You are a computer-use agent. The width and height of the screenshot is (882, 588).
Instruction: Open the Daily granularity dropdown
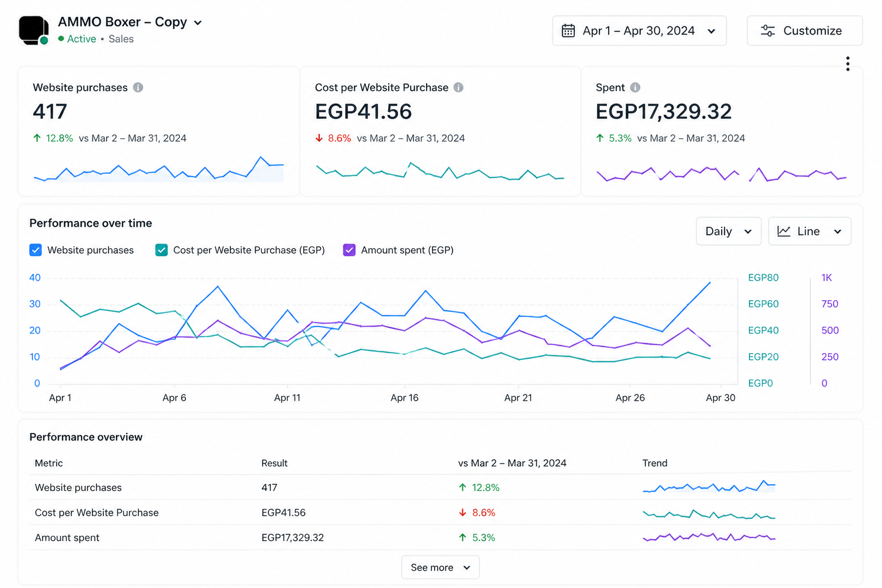729,231
